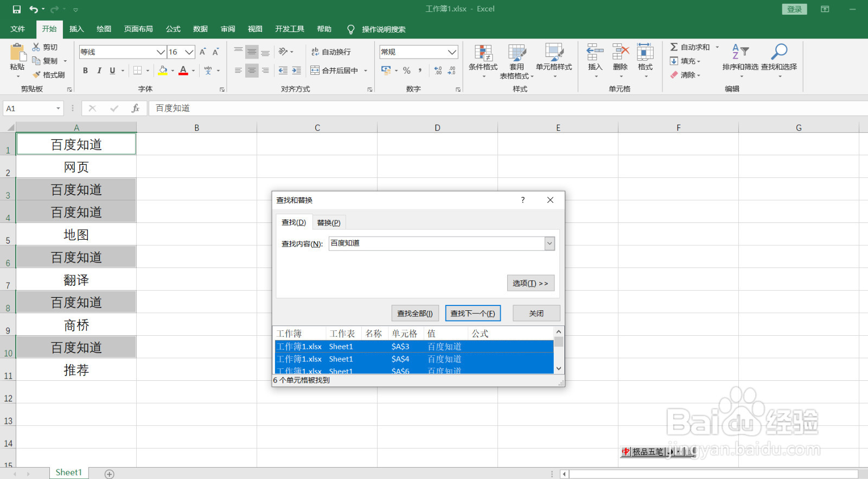Click the insert function fx icon

136,108
